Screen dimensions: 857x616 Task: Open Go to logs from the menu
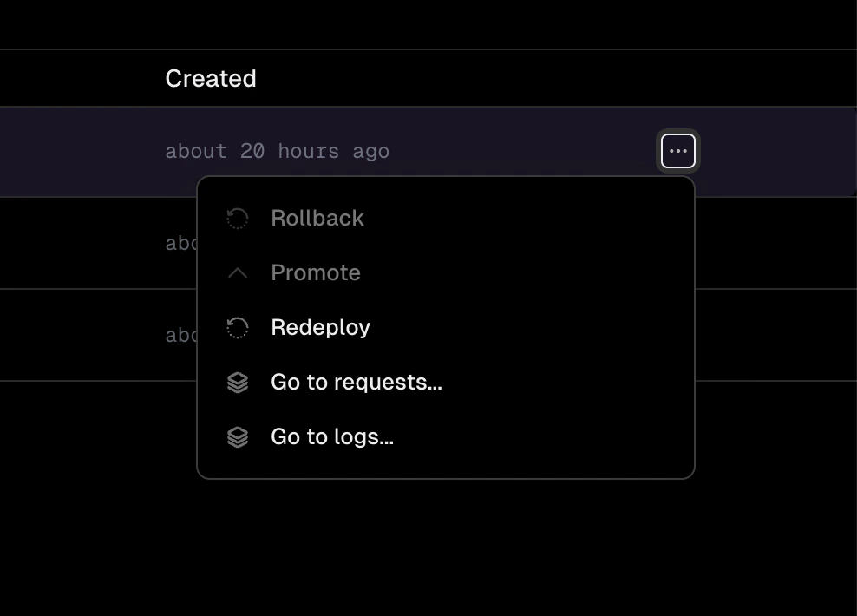332,436
